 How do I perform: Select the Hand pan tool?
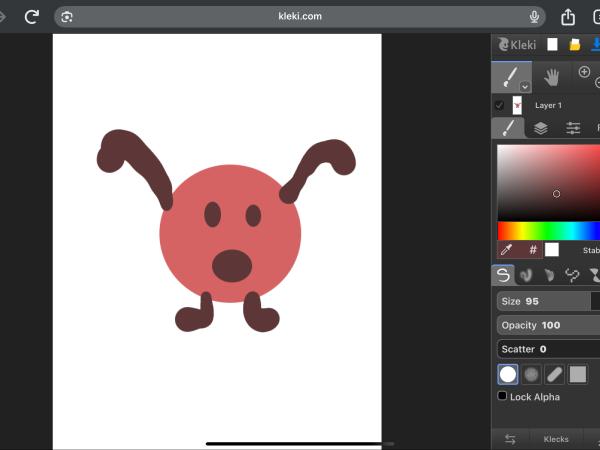point(551,77)
